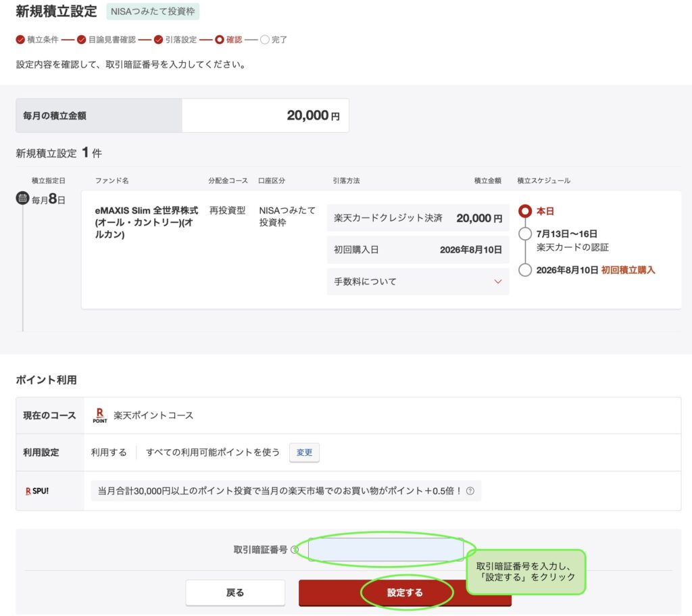Select the 7月13日〜16日 schedule marker
The image size is (692, 616).
[524, 234]
